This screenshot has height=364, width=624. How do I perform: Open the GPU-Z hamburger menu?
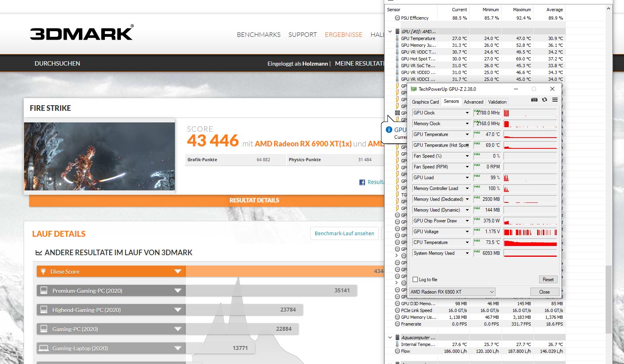pyautogui.click(x=555, y=100)
